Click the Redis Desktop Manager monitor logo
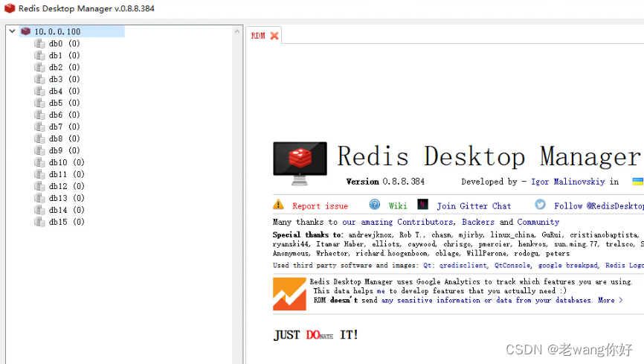This screenshot has height=364, width=644. tap(300, 163)
